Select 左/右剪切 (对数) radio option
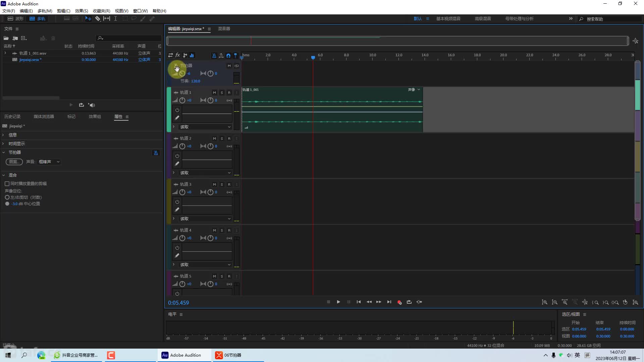644x362 pixels. (x=7, y=197)
